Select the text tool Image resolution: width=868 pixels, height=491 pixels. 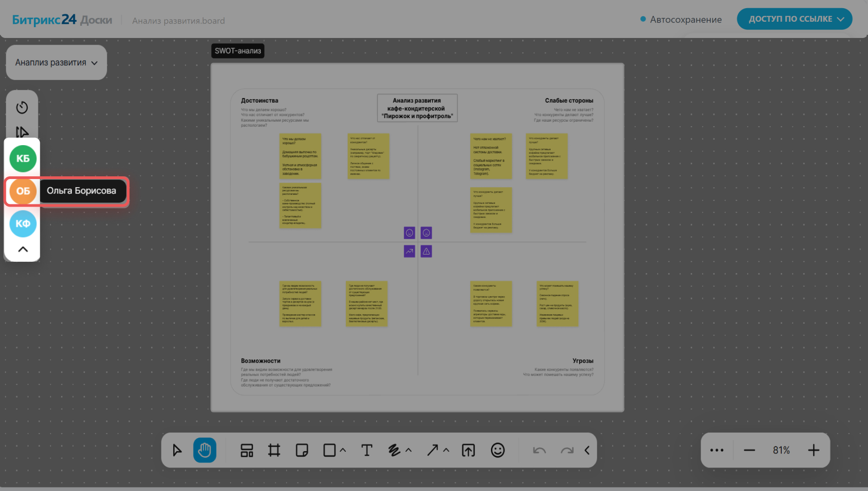point(367,450)
